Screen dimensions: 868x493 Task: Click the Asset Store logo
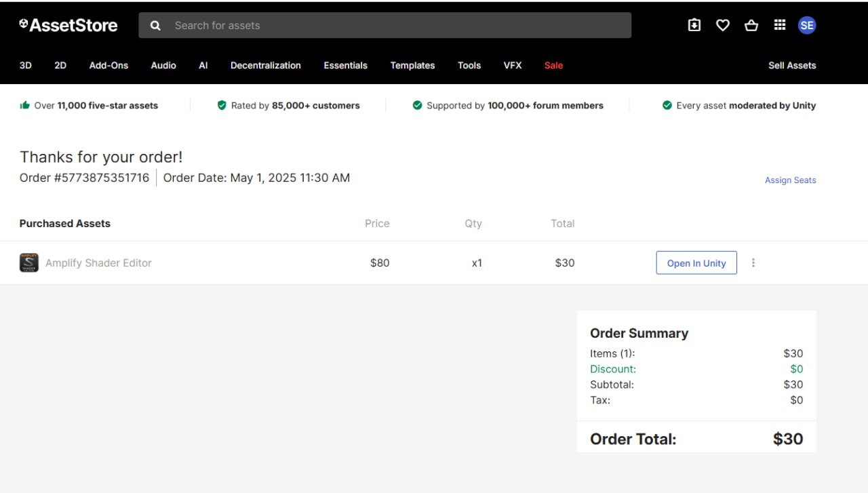pos(68,25)
